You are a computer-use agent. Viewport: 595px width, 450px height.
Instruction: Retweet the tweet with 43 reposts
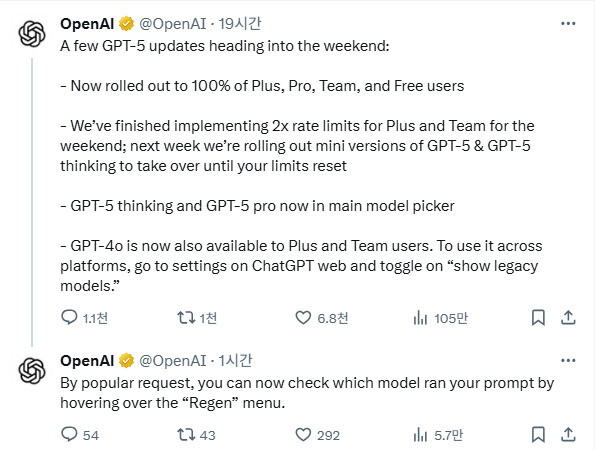click(186, 434)
